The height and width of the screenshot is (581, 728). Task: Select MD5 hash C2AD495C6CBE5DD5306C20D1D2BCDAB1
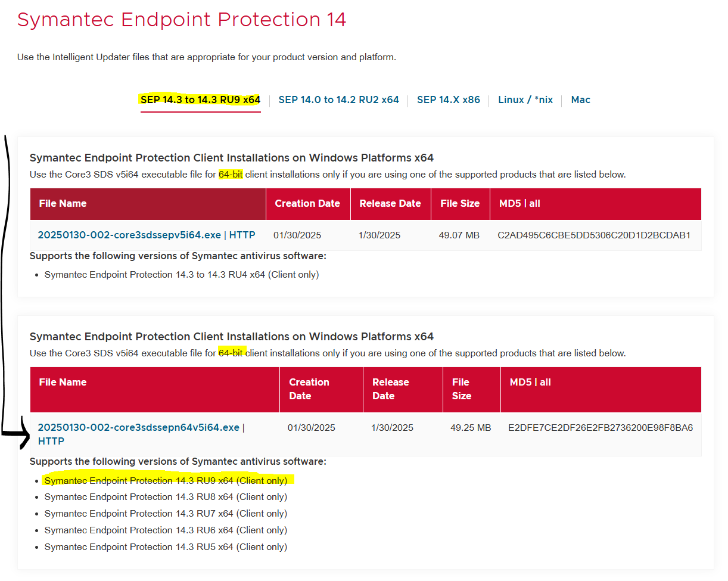point(594,235)
